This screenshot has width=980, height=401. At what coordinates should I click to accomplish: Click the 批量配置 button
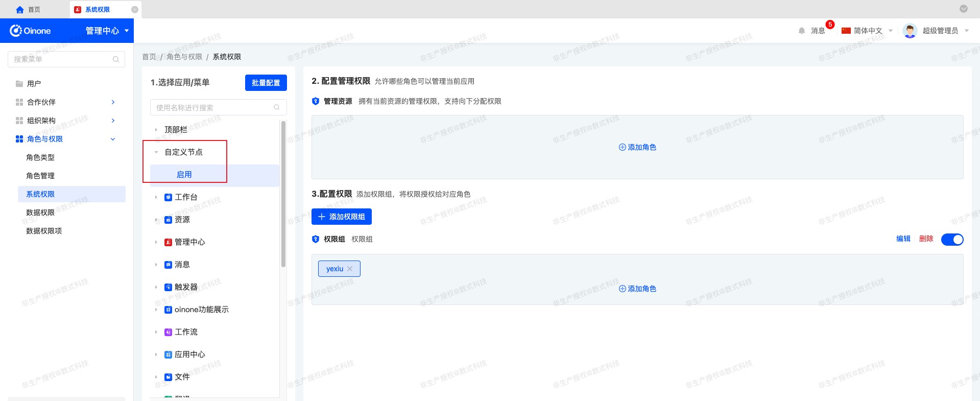coord(266,83)
